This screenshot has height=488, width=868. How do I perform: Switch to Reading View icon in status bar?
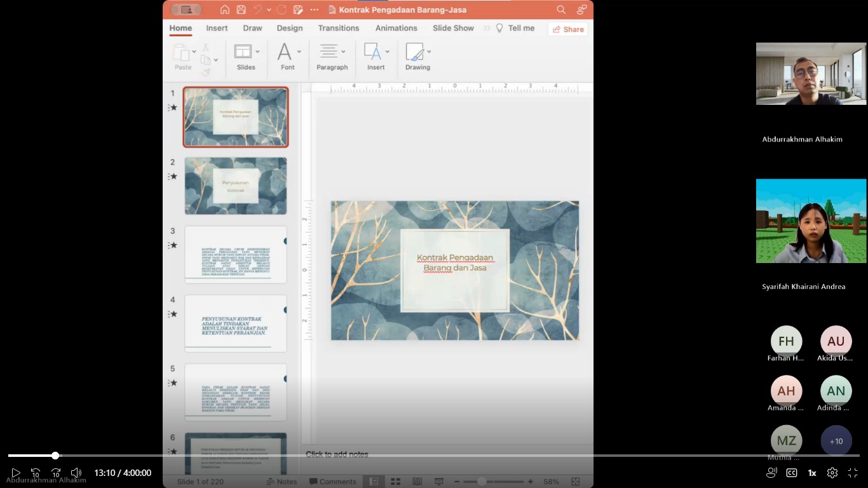(x=417, y=482)
